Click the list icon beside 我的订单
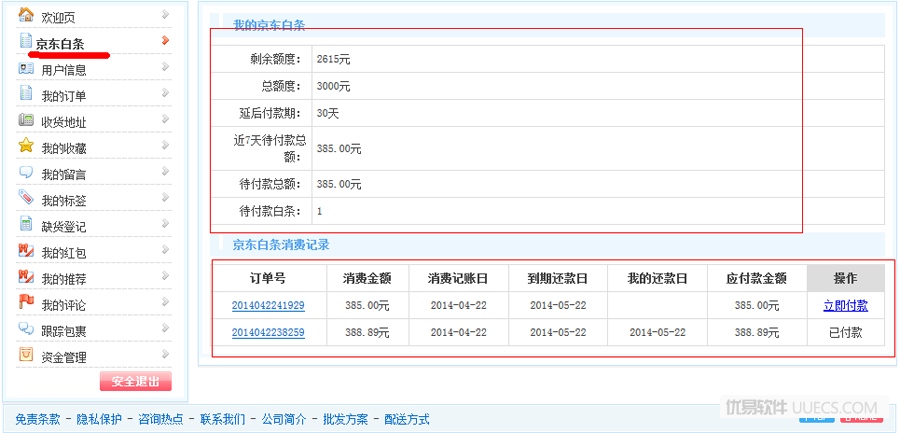Screen dimensions: 900x433 [x=26, y=93]
